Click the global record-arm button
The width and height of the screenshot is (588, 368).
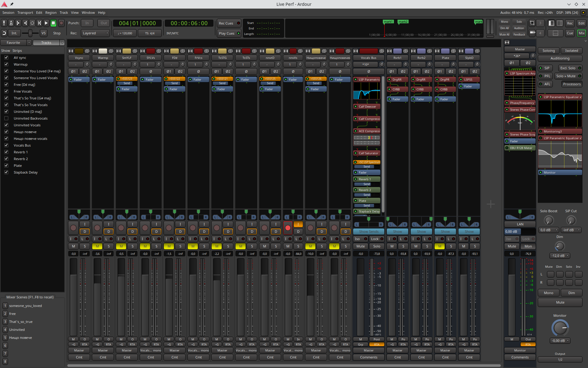pos(61,23)
